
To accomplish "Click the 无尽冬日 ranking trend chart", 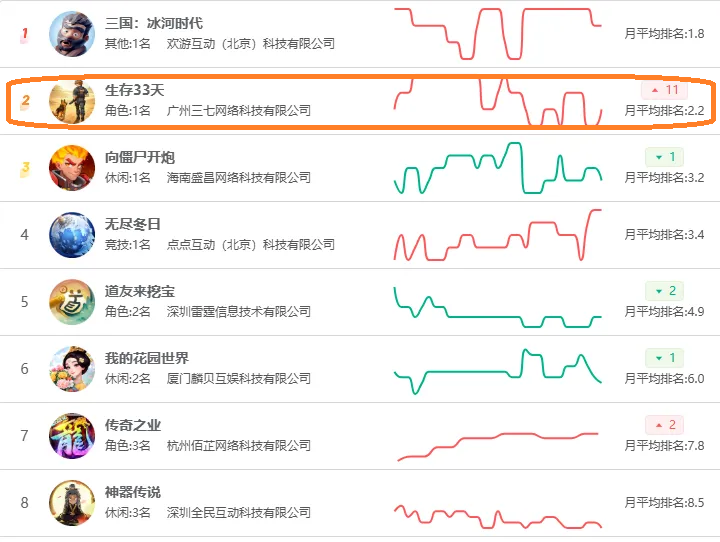I will [x=498, y=235].
